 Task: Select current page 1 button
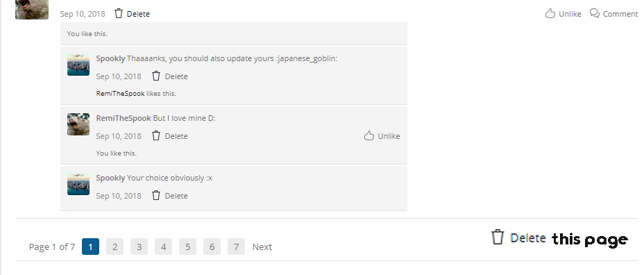click(90, 247)
